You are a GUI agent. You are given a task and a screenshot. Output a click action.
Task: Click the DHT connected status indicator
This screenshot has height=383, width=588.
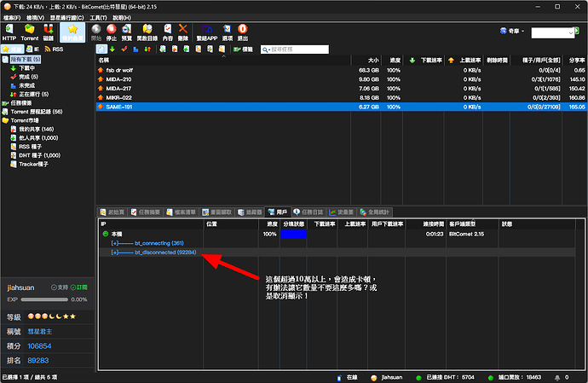[x=446, y=377]
